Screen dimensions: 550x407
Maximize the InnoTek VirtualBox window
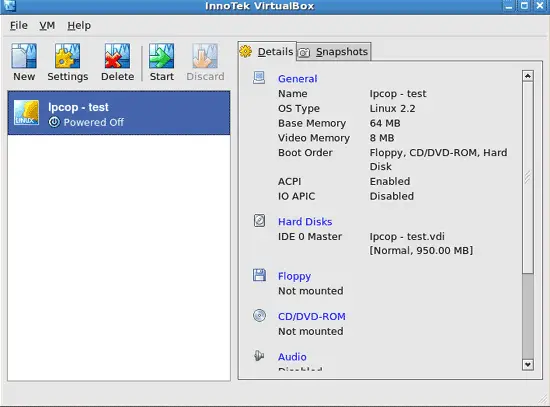(x=524, y=5)
